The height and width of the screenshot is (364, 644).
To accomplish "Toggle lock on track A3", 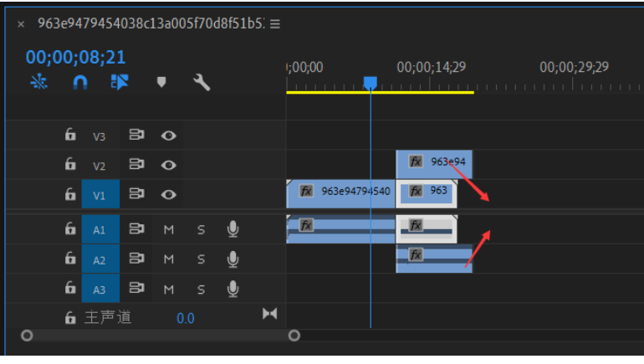I will point(70,288).
